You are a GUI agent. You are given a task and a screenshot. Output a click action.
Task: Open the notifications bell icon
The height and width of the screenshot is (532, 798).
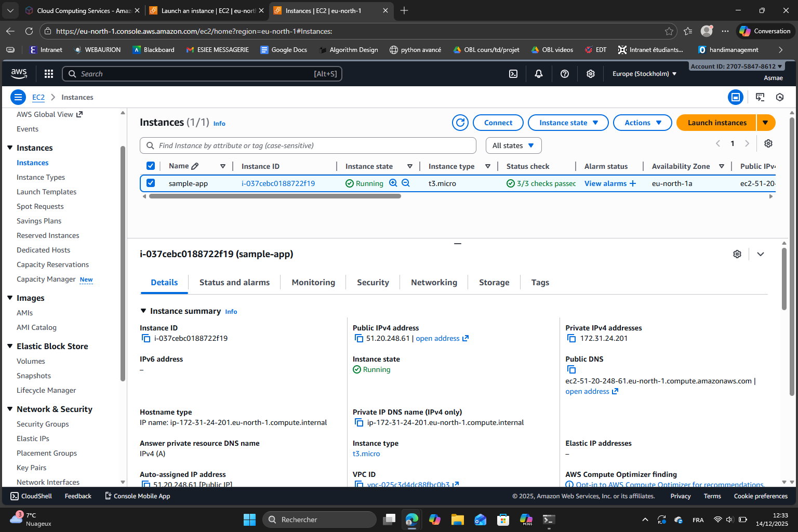539,74
